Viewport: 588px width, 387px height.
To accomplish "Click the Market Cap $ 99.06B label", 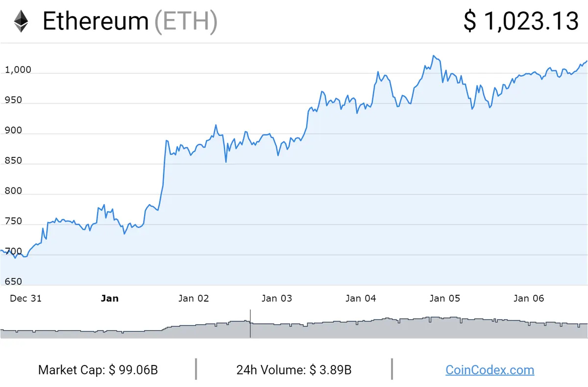I will tap(98, 370).
